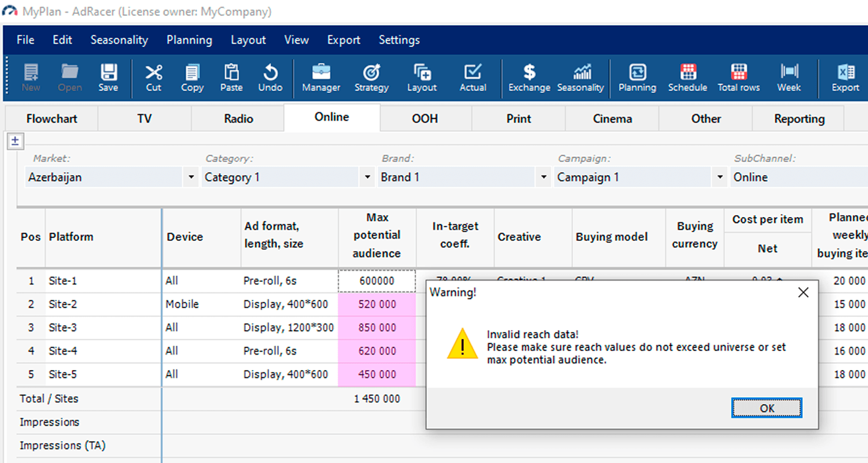Click the Display, 1200*300 ad format cell
The image size is (868, 463).
289,328
